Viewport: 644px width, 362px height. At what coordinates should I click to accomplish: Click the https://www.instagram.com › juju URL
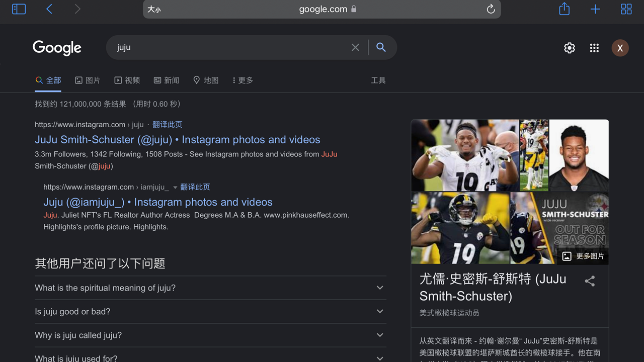click(x=89, y=125)
